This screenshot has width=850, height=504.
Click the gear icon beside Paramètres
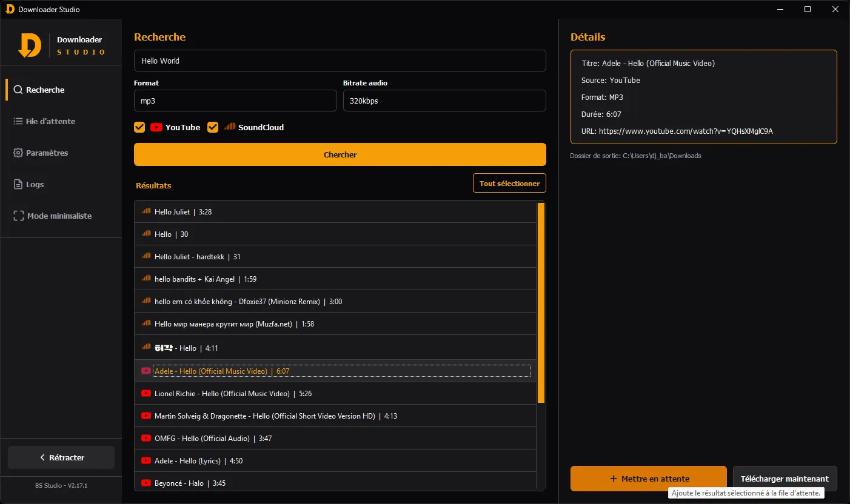[x=18, y=153]
